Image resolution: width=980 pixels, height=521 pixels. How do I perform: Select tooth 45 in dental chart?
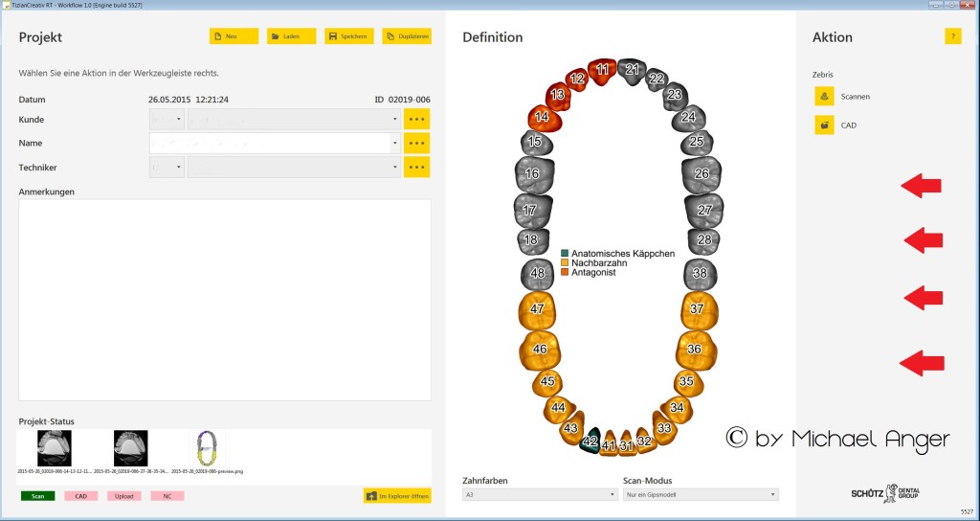[547, 381]
